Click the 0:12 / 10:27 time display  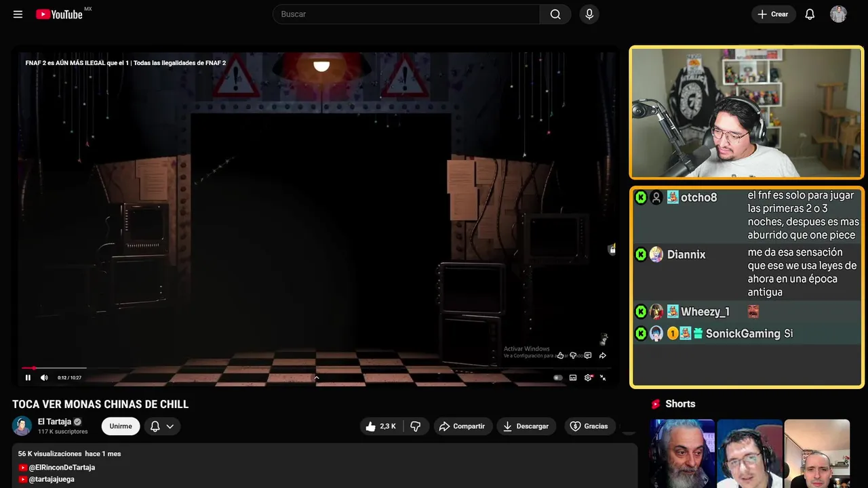69,378
